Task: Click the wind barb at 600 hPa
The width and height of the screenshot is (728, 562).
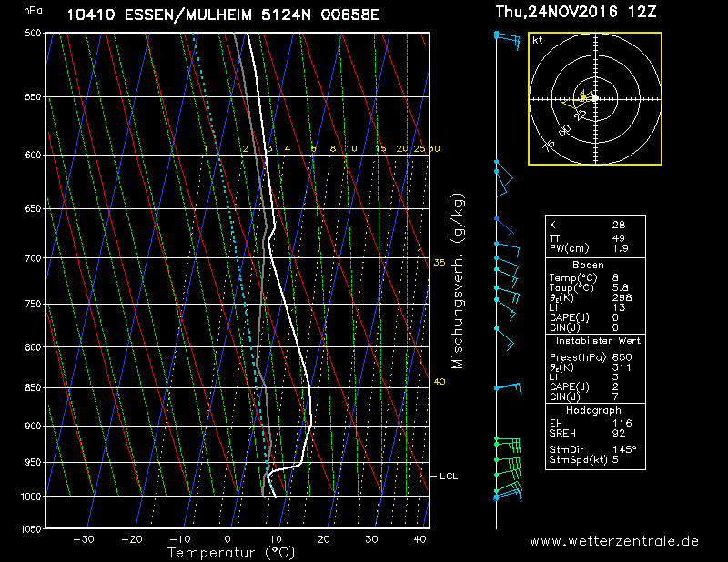Action: click(x=503, y=173)
